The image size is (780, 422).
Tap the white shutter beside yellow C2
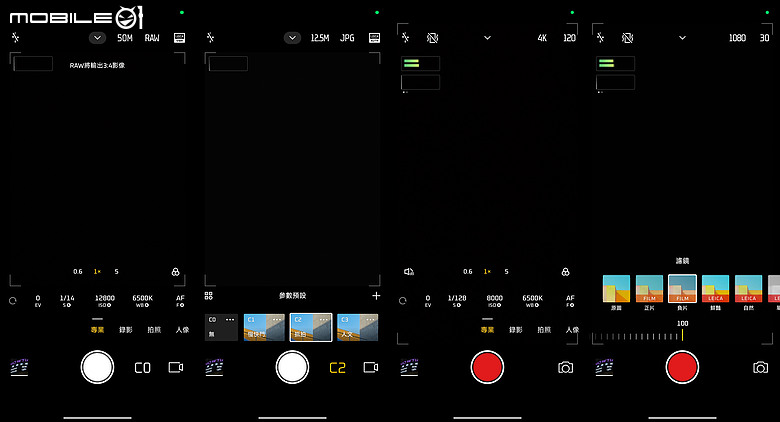click(x=292, y=367)
